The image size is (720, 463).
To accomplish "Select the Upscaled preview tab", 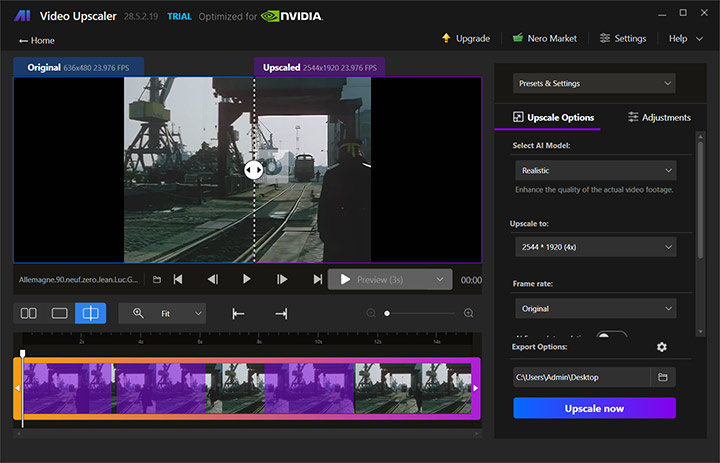I will (320, 68).
